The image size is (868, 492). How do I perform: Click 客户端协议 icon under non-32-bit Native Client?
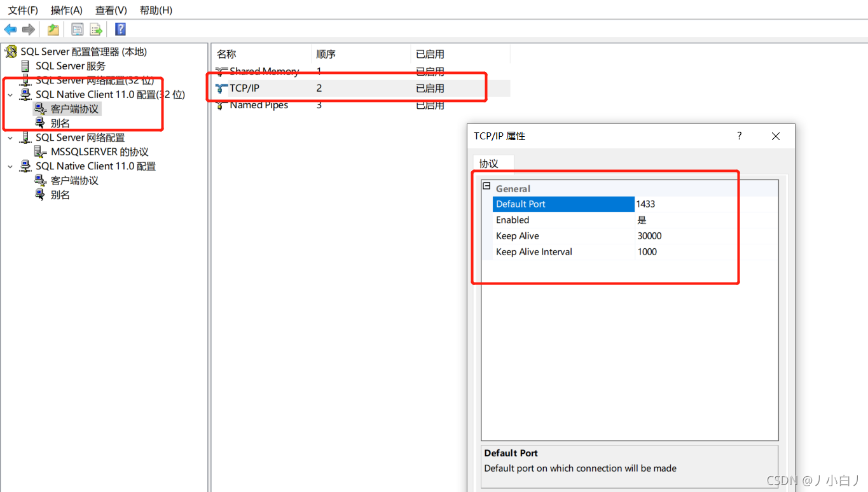click(x=41, y=180)
